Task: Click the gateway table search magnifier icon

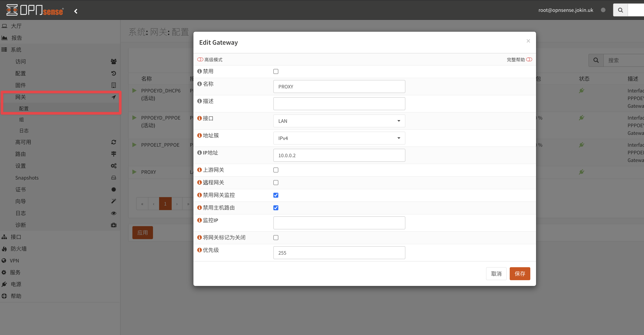Action: point(596,60)
